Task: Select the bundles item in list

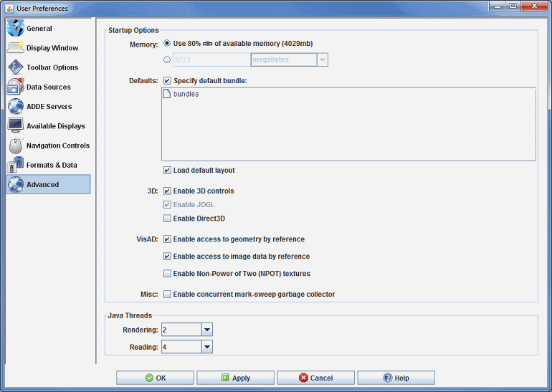Action: coord(186,94)
